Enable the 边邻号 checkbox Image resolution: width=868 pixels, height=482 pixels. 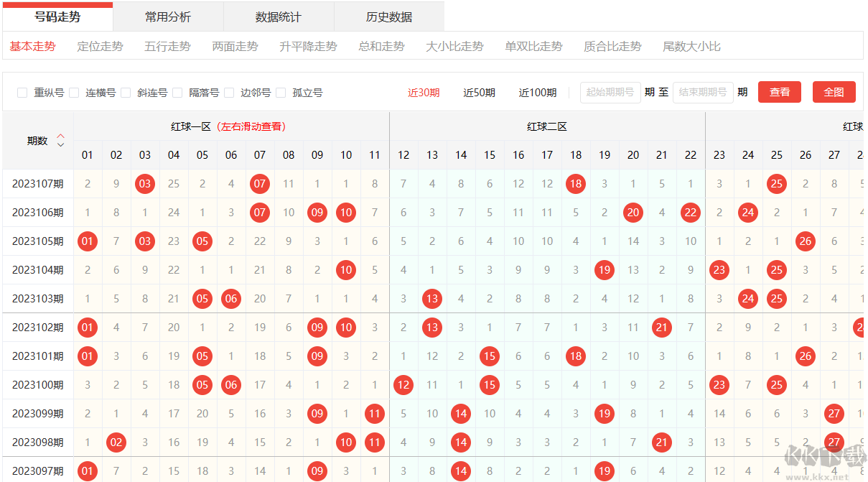(x=229, y=93)
